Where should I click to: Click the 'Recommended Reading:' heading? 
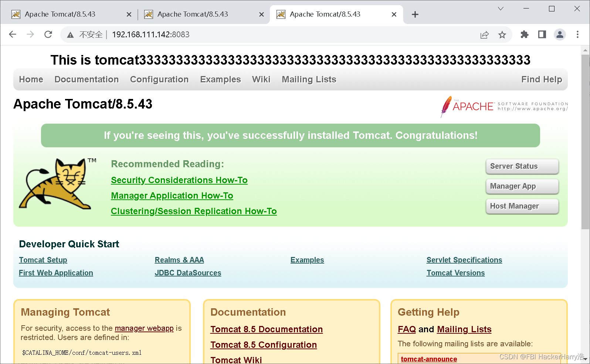click(x=167, y=164)
